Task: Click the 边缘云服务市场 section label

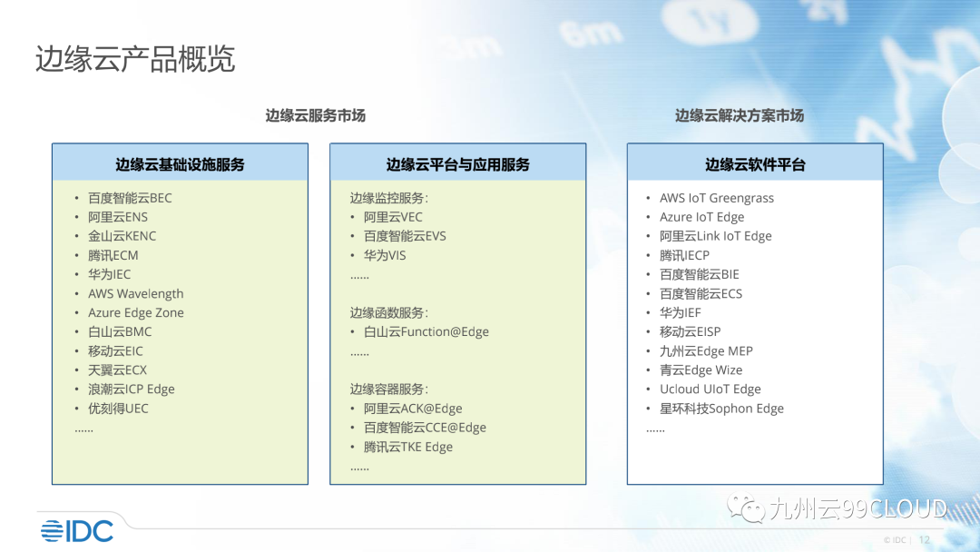Action: (315, 115)
